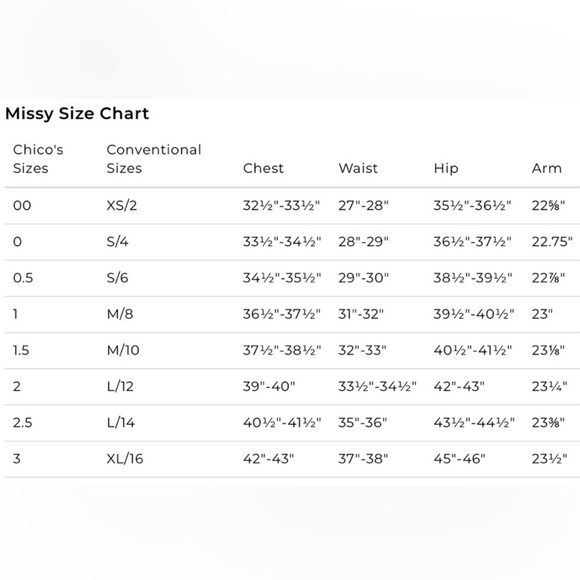
Task: Select the 45"-46" hip measurement
Action: point(459,459)
